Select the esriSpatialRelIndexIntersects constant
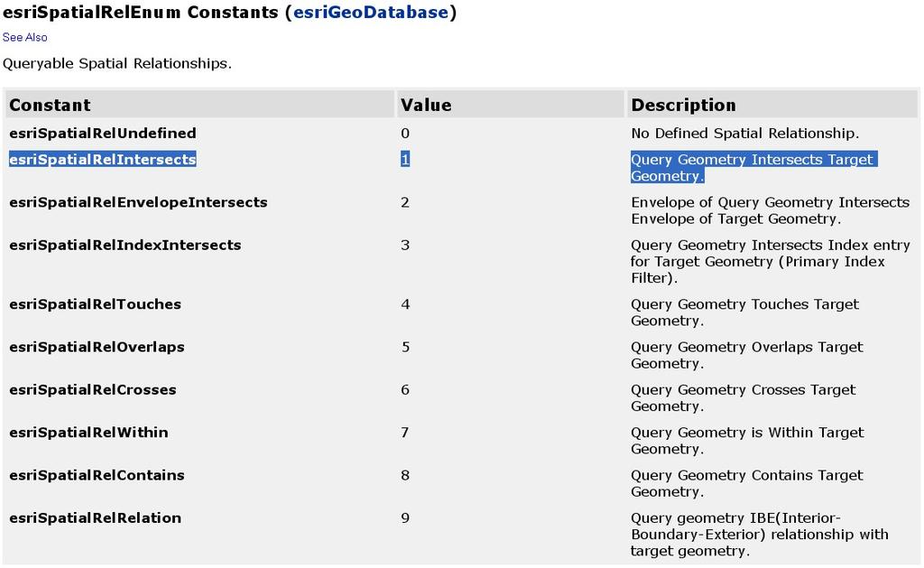The height and width of the screenshot is (568, 924). pos(125,245)
